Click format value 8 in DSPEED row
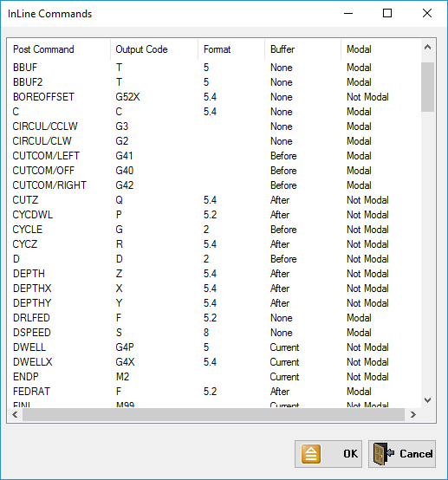The width and height of the screenshot is (448, 480). 206,332
